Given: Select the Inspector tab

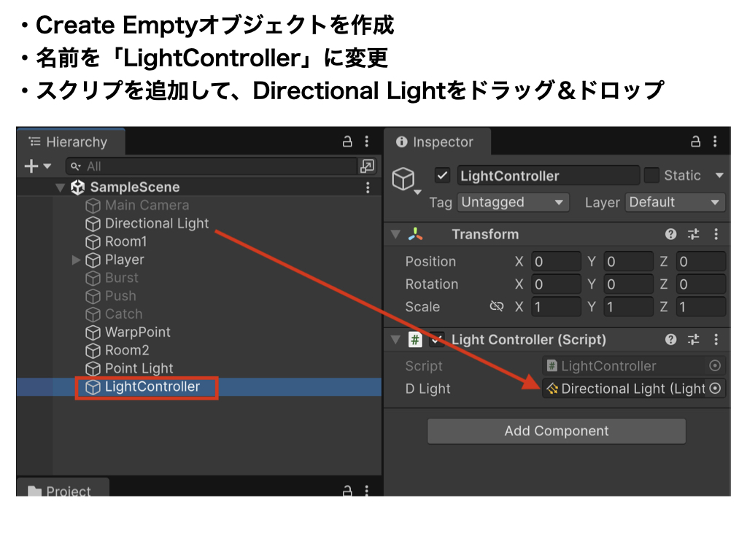Looking at the screenshot, I should 436,142.
